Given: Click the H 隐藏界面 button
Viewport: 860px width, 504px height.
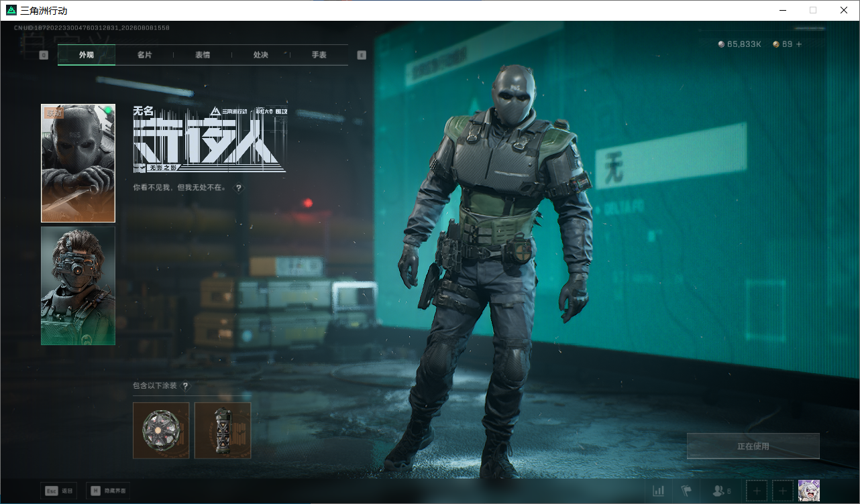Looking at the screenshot, I should pyautogui.click(x=108, y=491).
